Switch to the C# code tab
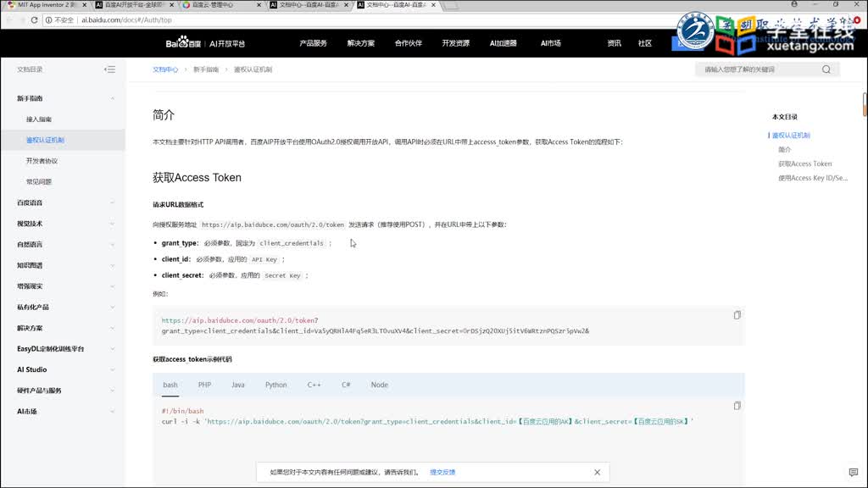868x488 pixels. tap(346, 385)
